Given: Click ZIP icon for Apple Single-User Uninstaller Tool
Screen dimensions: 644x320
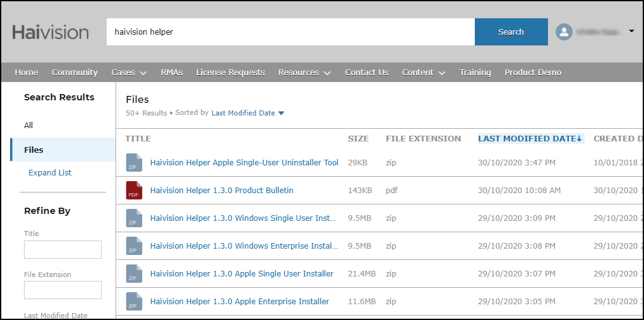Looking at the screenshot, I should pos(134,163).
